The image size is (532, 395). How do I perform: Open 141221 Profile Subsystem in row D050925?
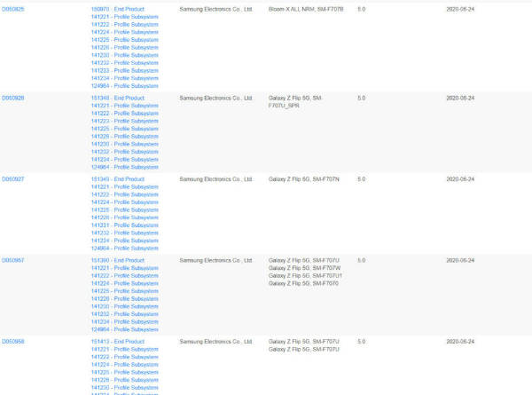[x=124, y=17]
